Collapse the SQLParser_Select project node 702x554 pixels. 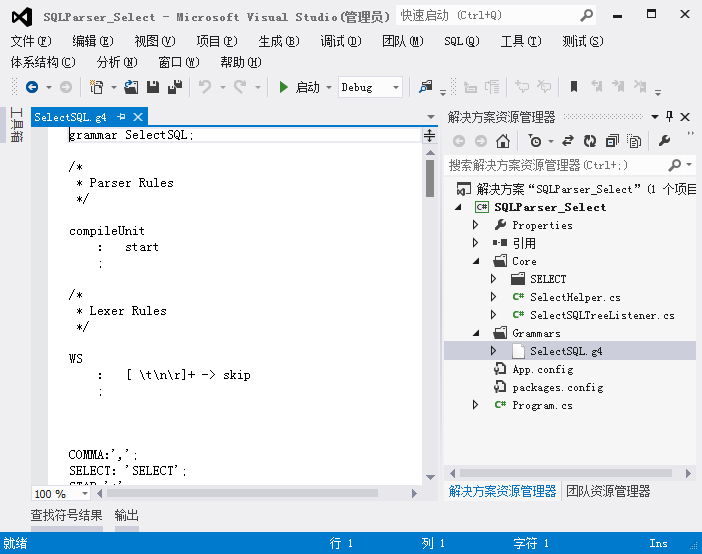click(458, 207)
